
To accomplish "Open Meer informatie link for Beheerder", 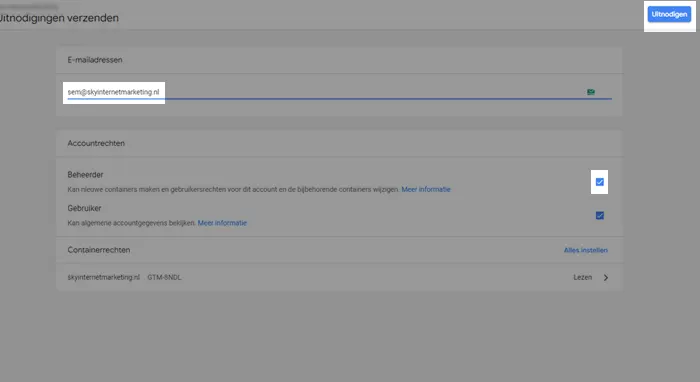I will pyautogui.click(x=426, y=189).
